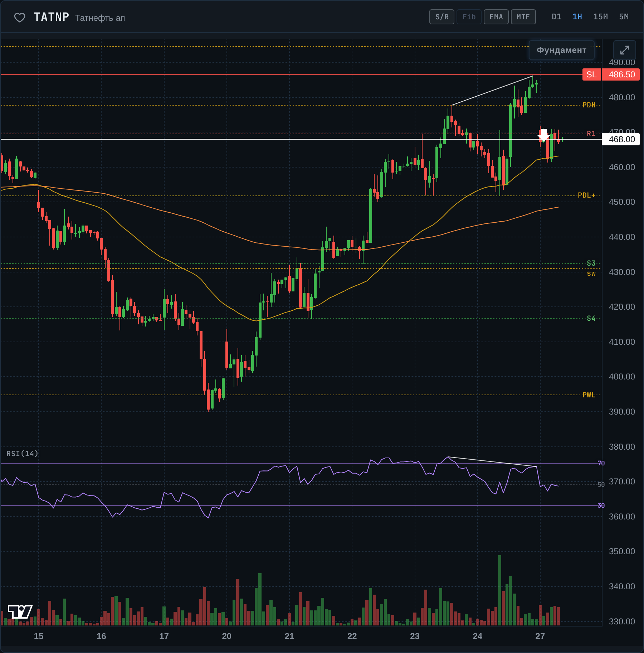This screenshot has width=644, height=653.
Task: Enable the Fib overlay
Action: (x=469, y=17)
